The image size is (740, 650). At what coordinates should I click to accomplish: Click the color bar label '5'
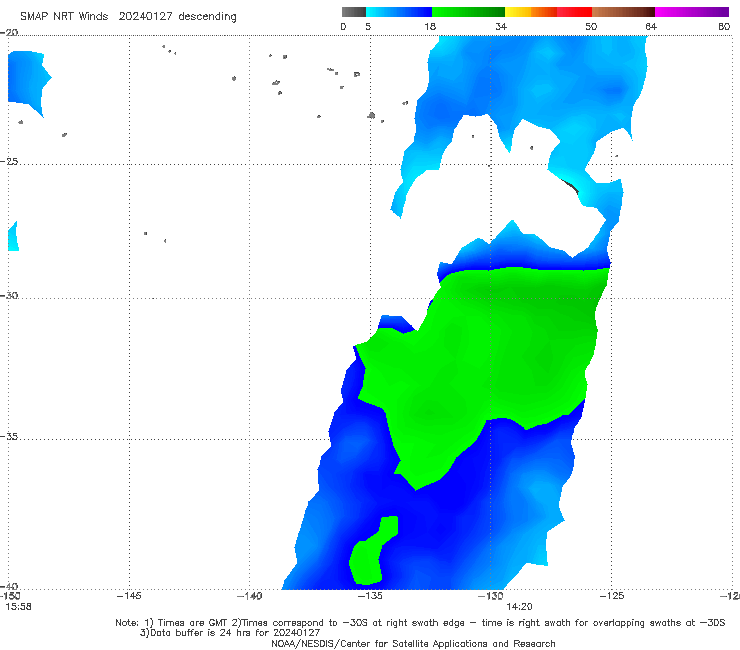(368, 26)
